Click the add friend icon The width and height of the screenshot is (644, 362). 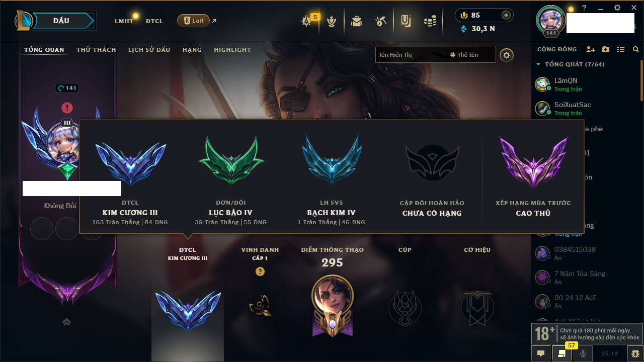click(591, 49)
